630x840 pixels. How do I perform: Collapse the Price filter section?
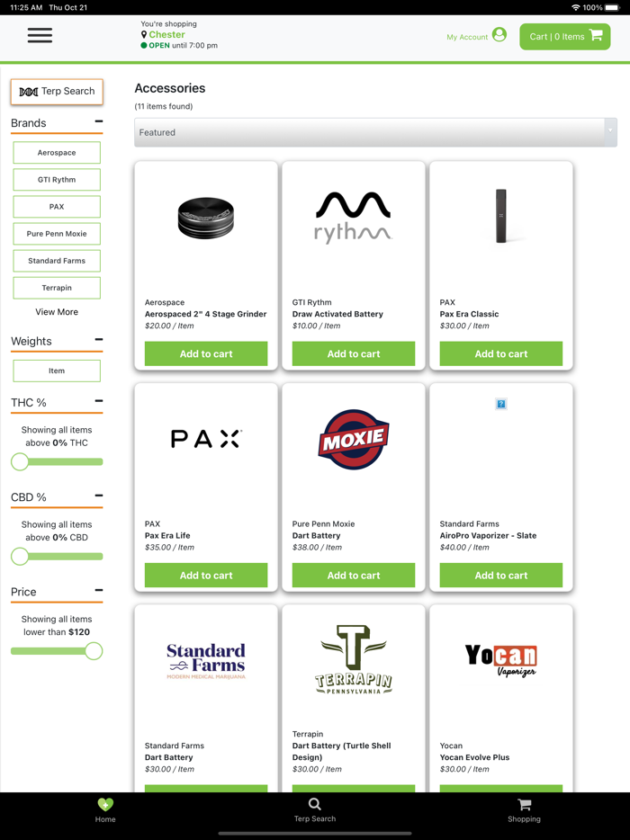pos(99,590)
